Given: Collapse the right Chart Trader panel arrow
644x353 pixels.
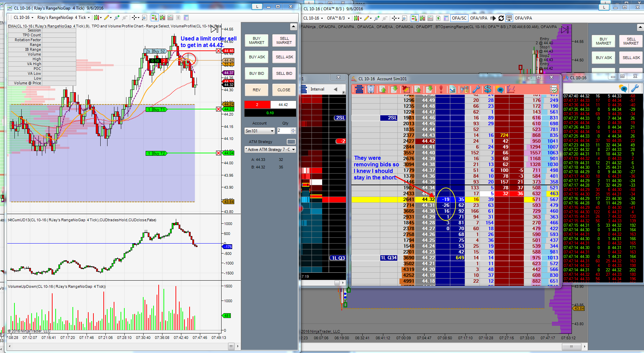Looking at the screenshot, I should [x=641, y=27].
